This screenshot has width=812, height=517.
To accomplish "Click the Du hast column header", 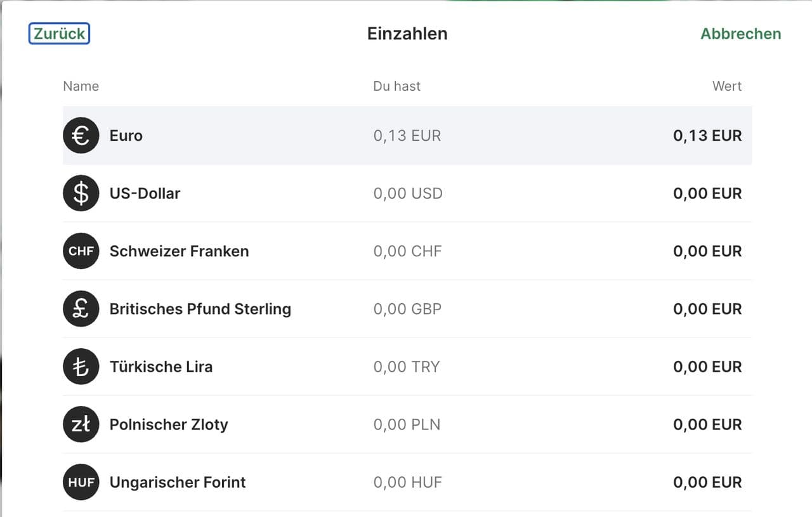I will click(396, 86).
